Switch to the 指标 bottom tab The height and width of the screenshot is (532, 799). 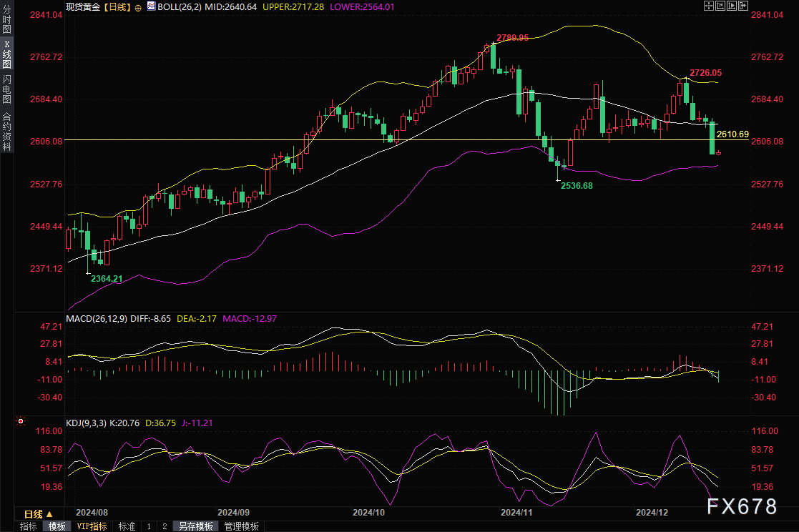29,526
